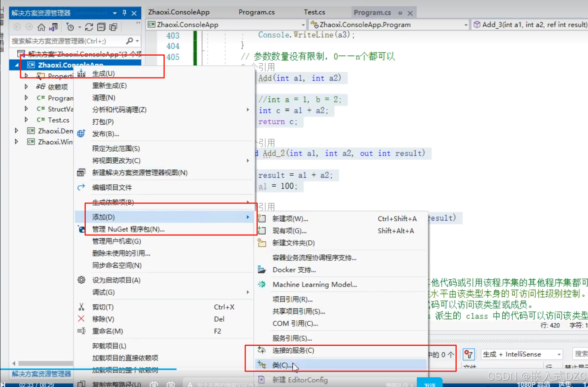
Task: Expand the Program C# file node
Action: pos(26,98)
